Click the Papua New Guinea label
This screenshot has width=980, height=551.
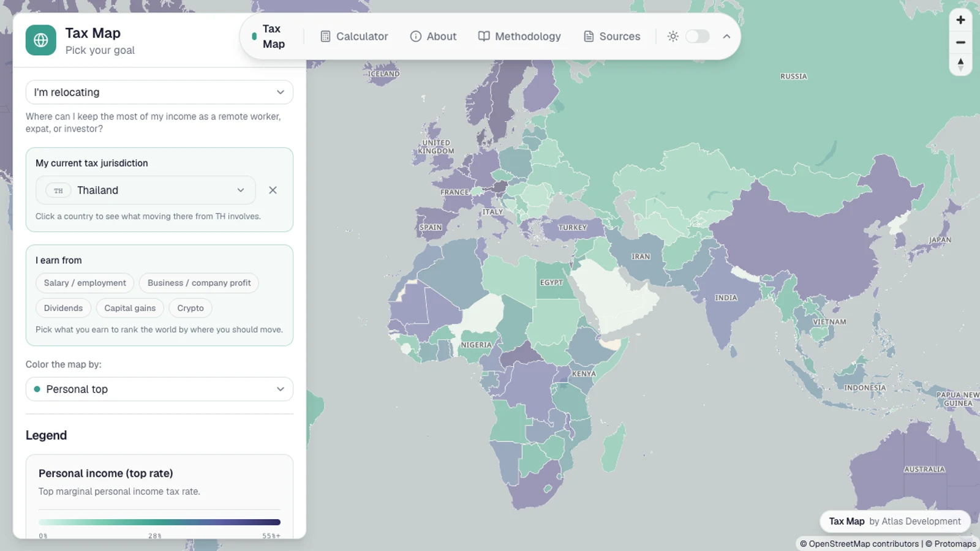point(958,399)
